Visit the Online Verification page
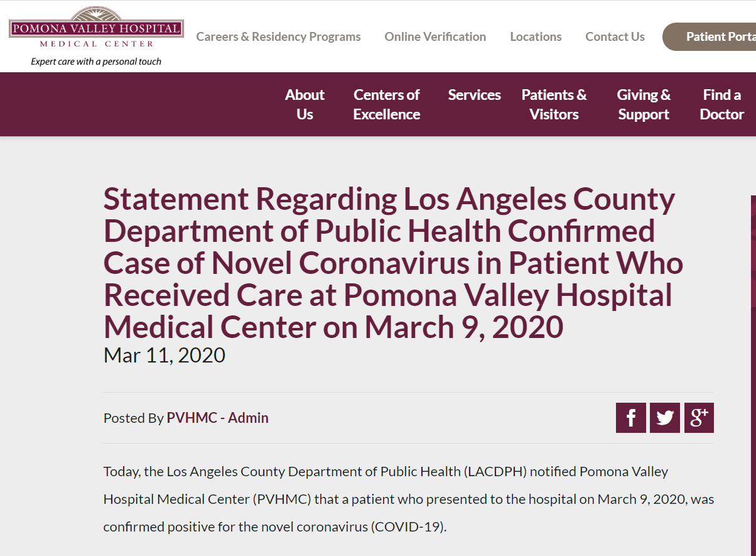The height and width of the screenshot is (556, 756). point(435,36)
